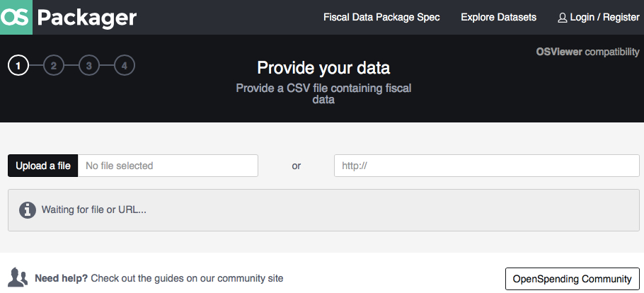This screenshot has height=293, width=644.
Task: Focus the http:// URL input field
Action: pyautogui.click(x=487, y=166)
